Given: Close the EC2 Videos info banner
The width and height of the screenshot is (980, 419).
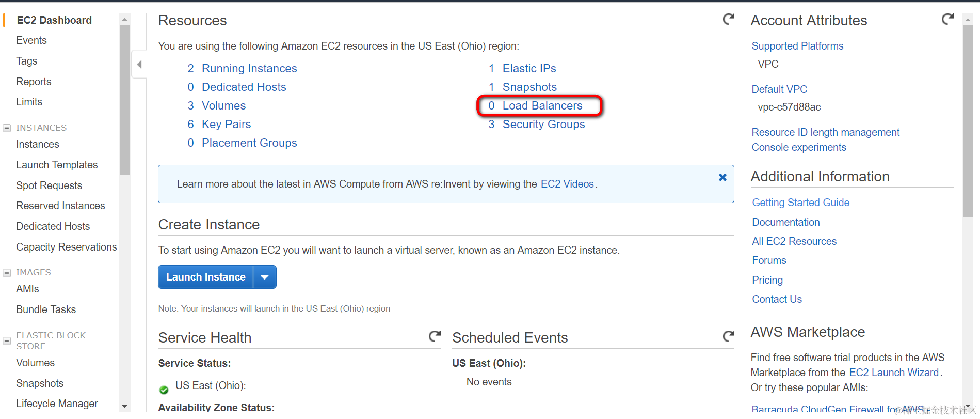Looking at the screenshot, I should (x=722, y=177).
